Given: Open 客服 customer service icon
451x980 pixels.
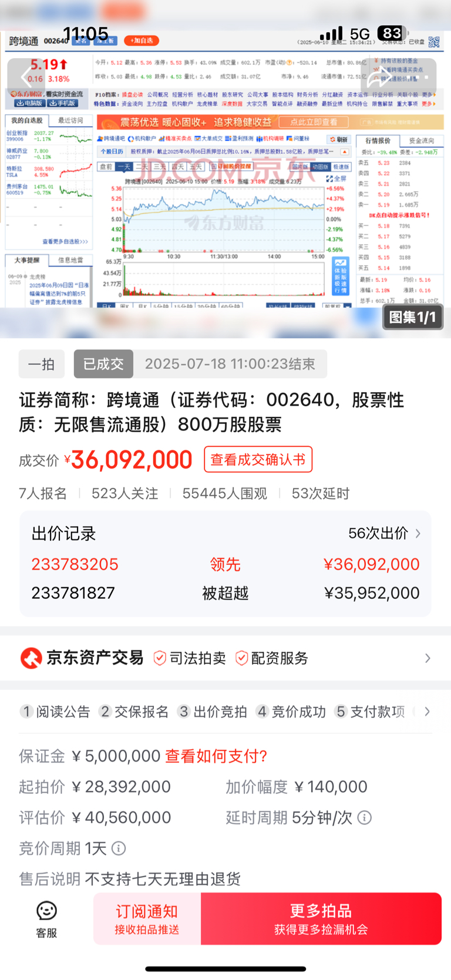Looking at the screenshot, I should (46, 920).
